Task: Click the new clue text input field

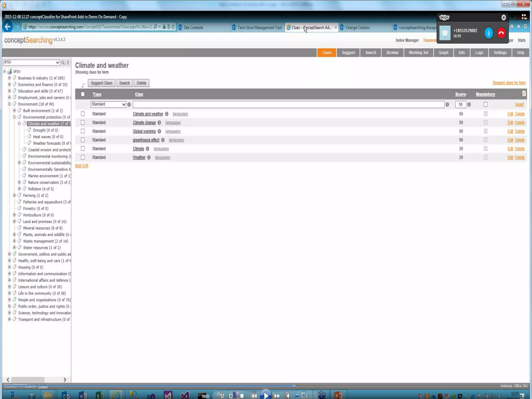Action: pyautogui.click(x=288, y=104)
